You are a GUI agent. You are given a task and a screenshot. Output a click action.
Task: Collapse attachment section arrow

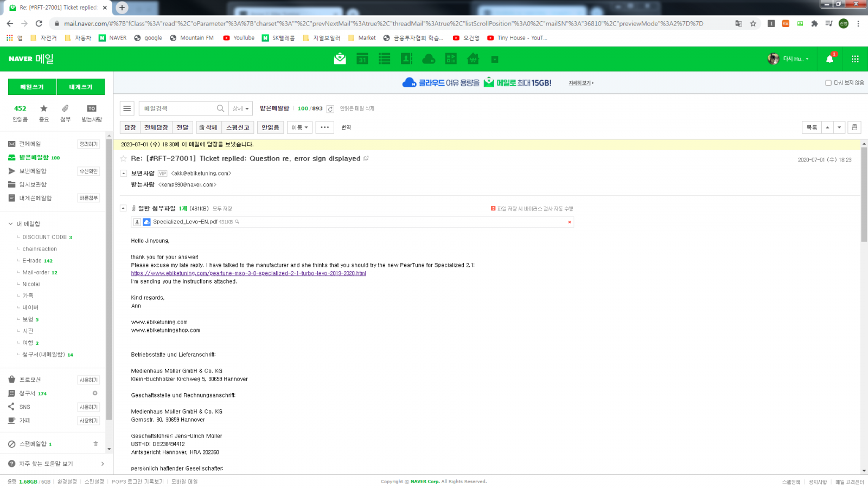tap(123, 208)
